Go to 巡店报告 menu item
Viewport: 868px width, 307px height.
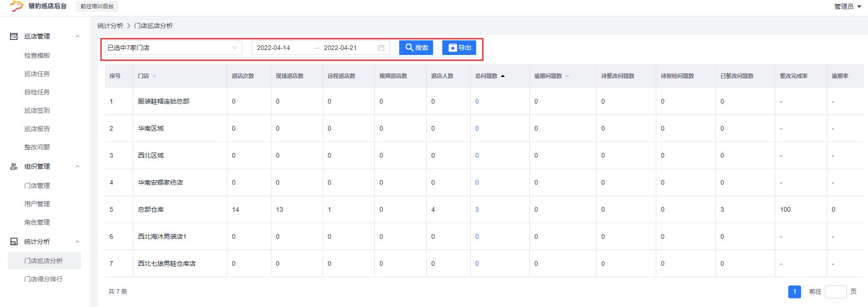37,129
